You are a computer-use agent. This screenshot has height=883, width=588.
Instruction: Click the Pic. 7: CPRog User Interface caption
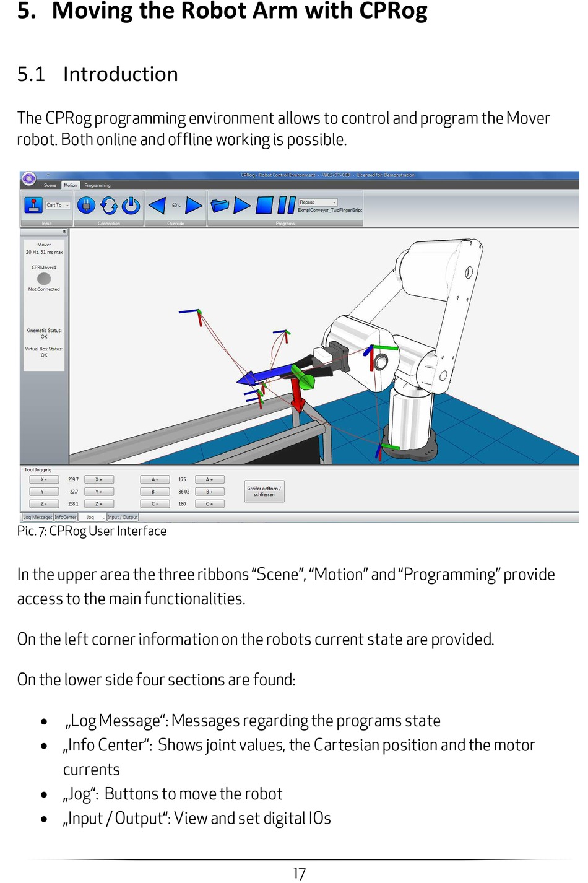tap(92, 531)
